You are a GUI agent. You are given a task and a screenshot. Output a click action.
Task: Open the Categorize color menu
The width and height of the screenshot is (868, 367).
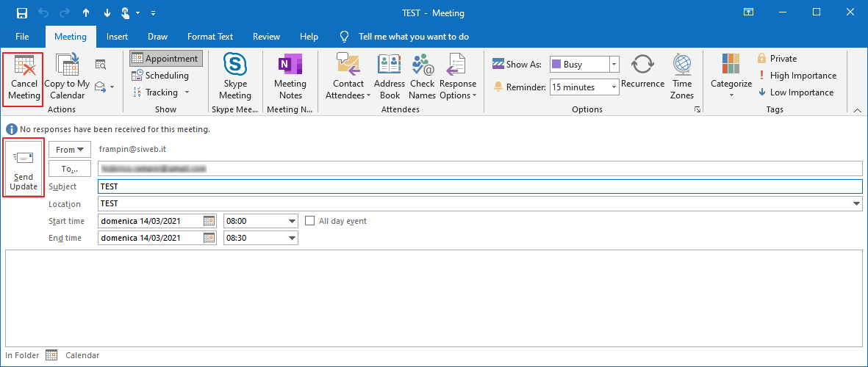731,77
